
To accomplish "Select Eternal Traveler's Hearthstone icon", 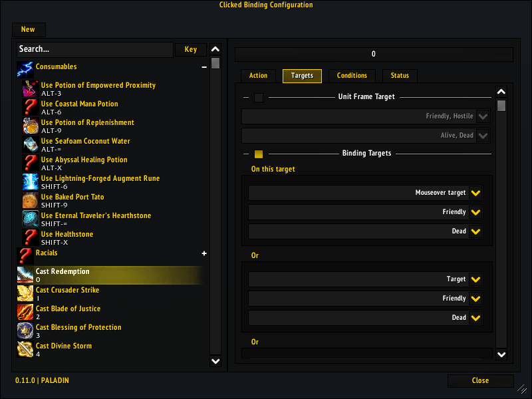I will (30, 219).
